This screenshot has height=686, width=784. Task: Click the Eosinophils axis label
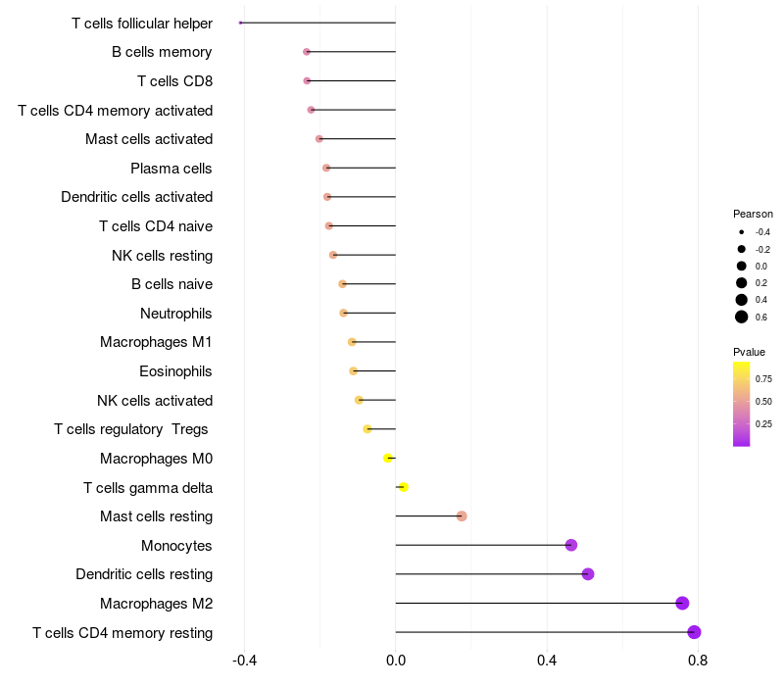pos(176,371)
